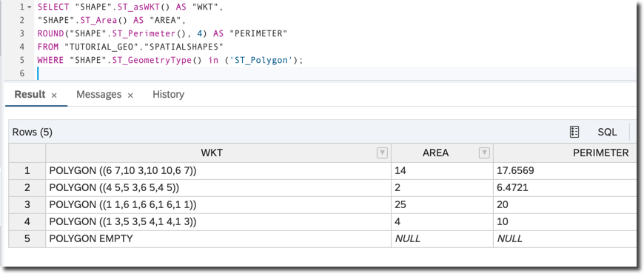The height and width of the screenshot is (274, 644).
Task: Close the Messages tab
Action: [130, 96]
